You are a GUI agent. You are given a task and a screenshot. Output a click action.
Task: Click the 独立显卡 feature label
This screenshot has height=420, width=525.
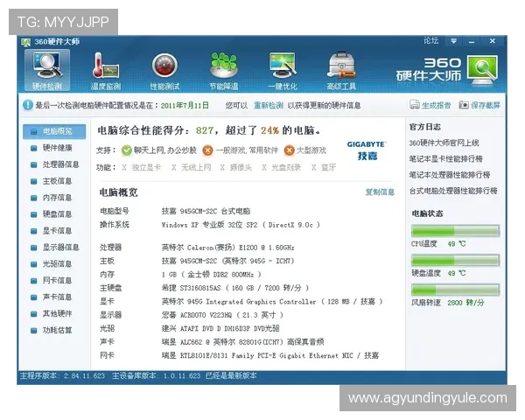(x=146, y=167)
